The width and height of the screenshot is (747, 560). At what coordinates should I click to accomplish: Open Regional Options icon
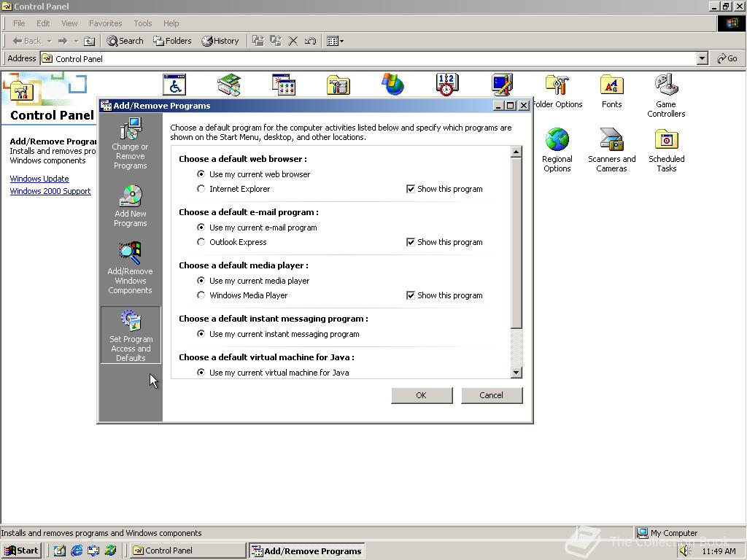point(557,150)
